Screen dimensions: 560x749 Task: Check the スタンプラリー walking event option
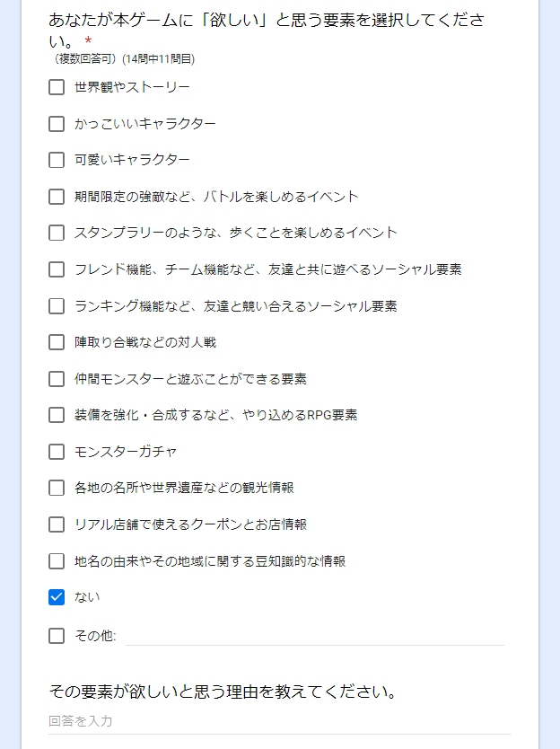57,233
